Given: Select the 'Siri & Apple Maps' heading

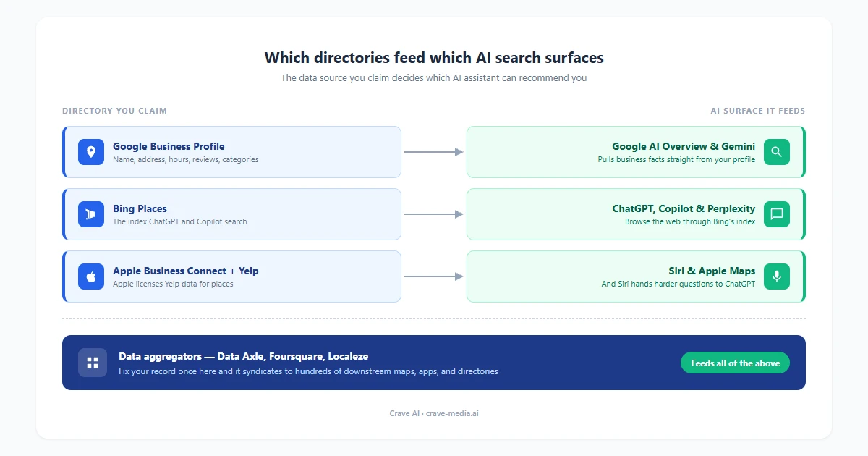Looking at the screenshot, I should 712,271.
